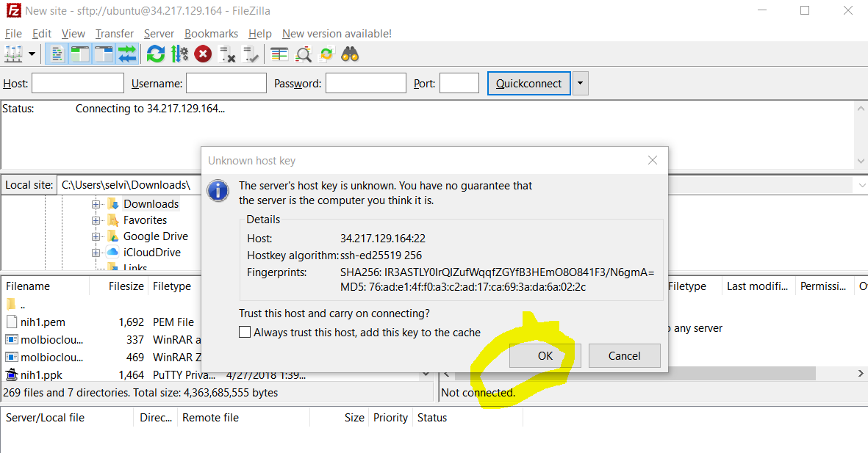Sort queue by Priority column
Image resolution: width=868 pixels, height=453 pixels.
pos(390,418)
